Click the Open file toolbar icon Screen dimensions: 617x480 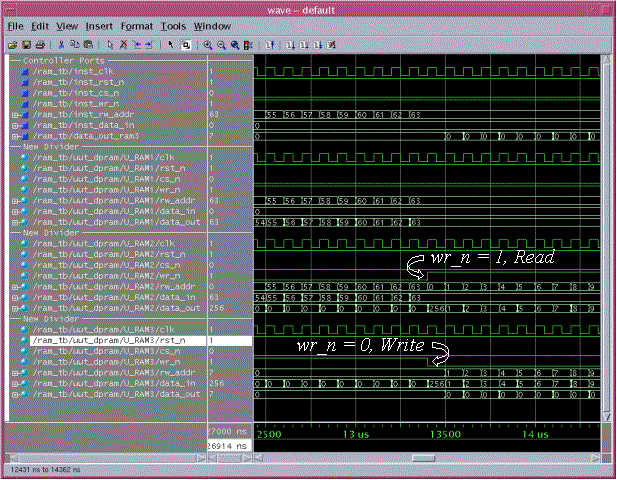(x=12, y=45)
